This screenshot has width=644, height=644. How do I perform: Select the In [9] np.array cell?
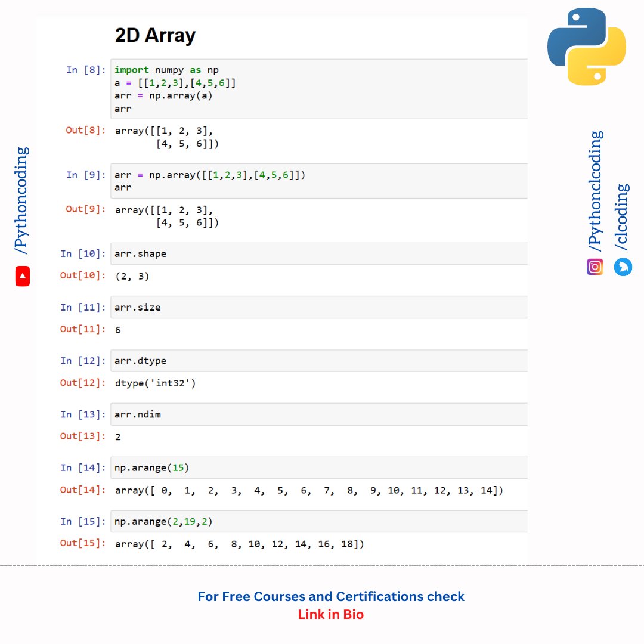coord(318,181)
